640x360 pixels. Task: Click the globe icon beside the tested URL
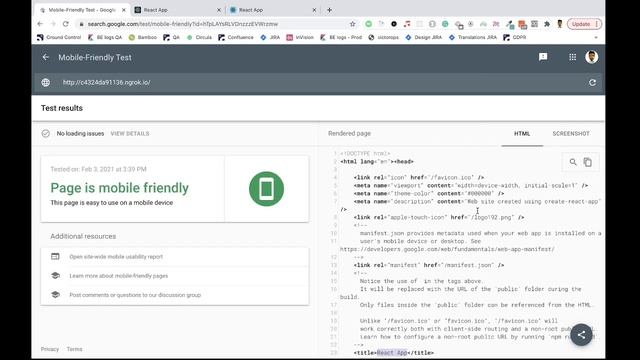46,82
